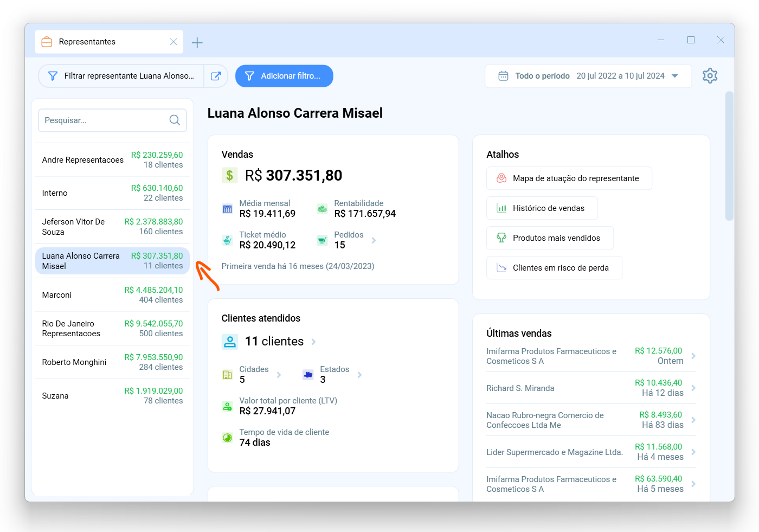Click the Todo o período date range
This screenshot has width=759, height=532.
coord(588,76)
